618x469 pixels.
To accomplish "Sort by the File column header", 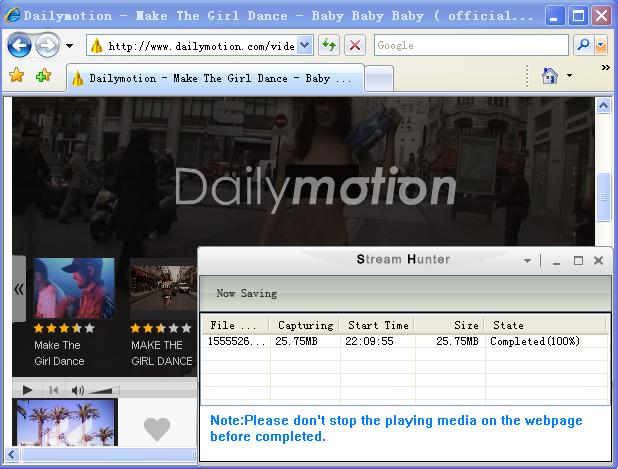I will click(236, 325).
